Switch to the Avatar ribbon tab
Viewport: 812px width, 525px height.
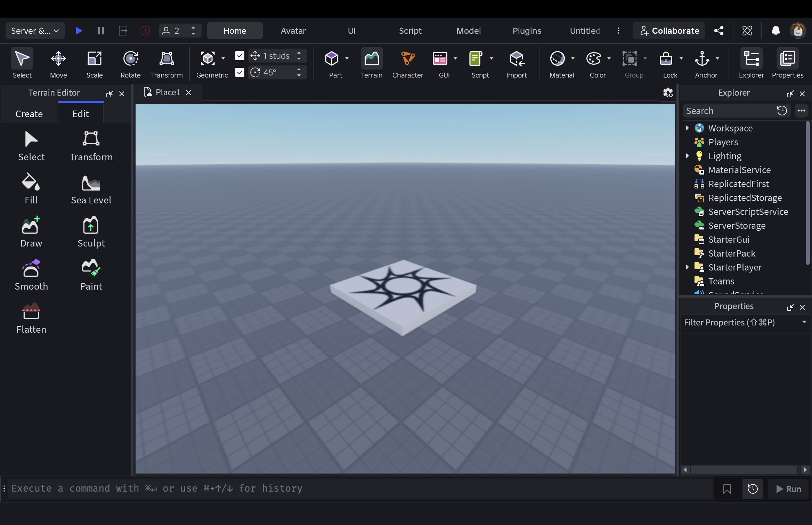[x=293, y=31]
